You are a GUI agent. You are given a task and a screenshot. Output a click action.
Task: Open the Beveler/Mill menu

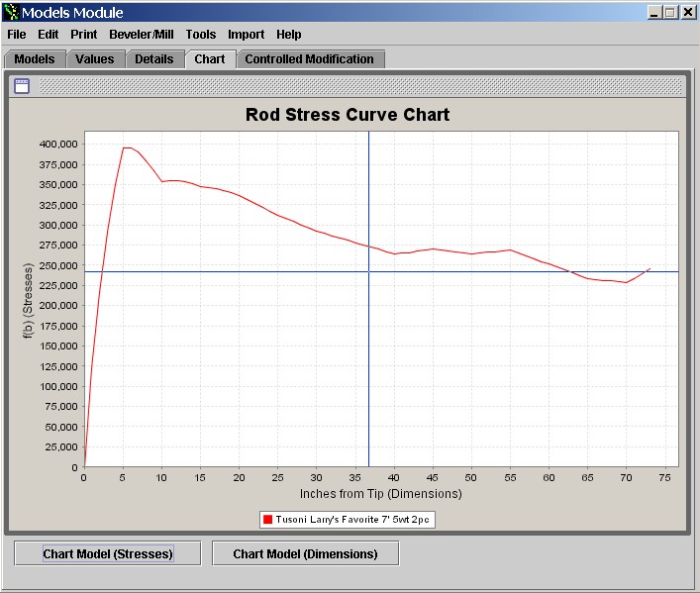[x=142, y=34]
